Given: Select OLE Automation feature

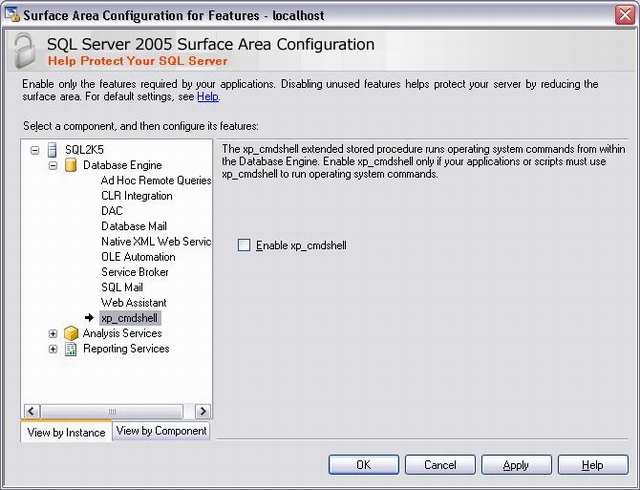Looking at the screenshot, I should (138, 257).
